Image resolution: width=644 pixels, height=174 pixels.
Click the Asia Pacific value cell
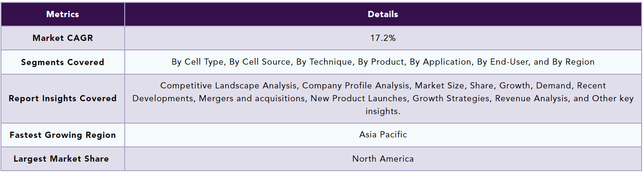(x=383, y=135)
